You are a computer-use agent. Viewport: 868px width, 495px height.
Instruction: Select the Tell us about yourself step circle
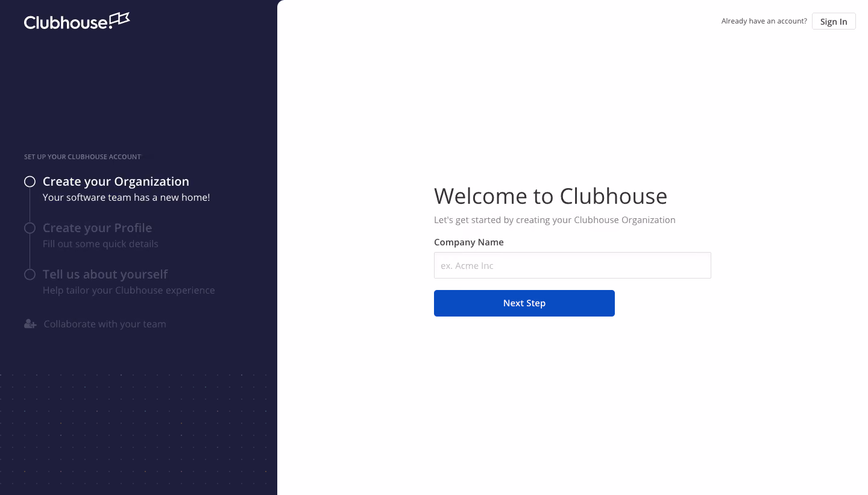tap(30, 274)
